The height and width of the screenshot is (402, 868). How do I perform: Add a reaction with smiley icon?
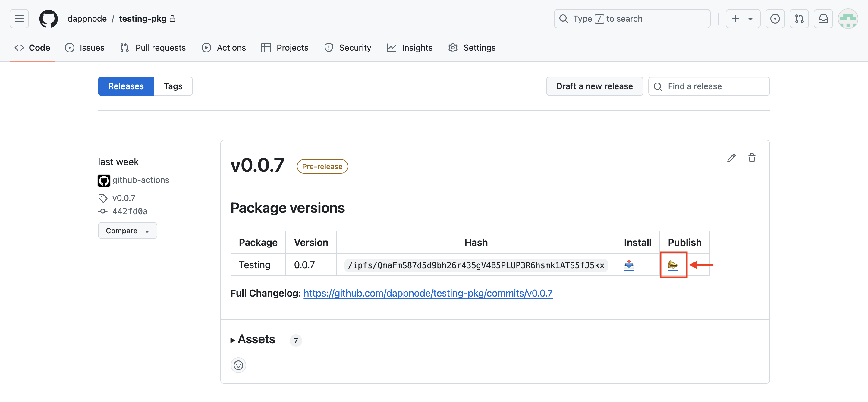(x=238, y=365)
